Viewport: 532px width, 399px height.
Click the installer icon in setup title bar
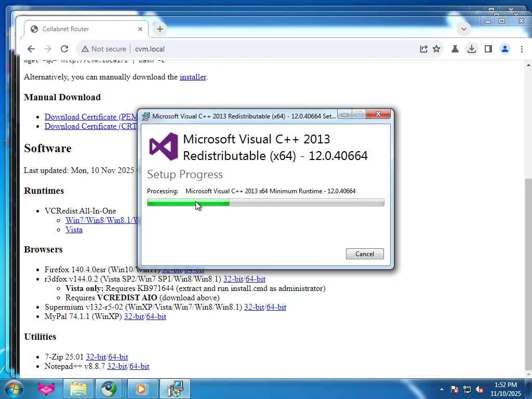tap(145, 116)
